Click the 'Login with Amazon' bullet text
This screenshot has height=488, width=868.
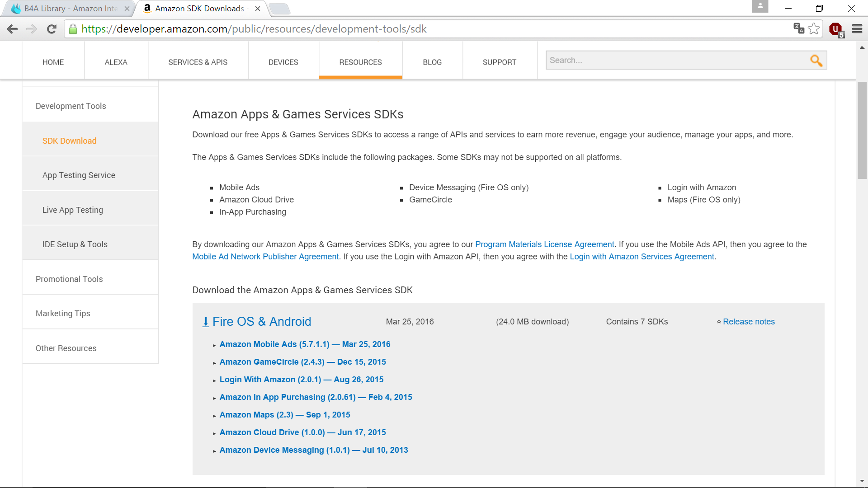coord(702,188)
